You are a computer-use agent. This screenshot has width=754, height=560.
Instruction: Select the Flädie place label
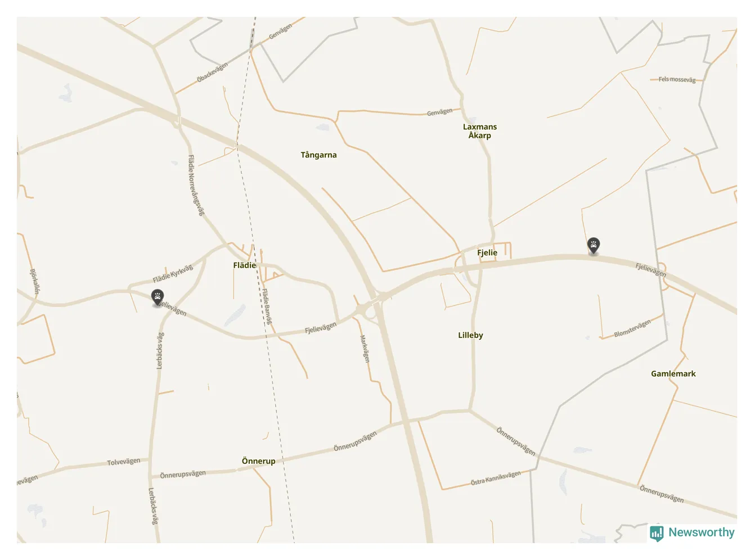244,265
